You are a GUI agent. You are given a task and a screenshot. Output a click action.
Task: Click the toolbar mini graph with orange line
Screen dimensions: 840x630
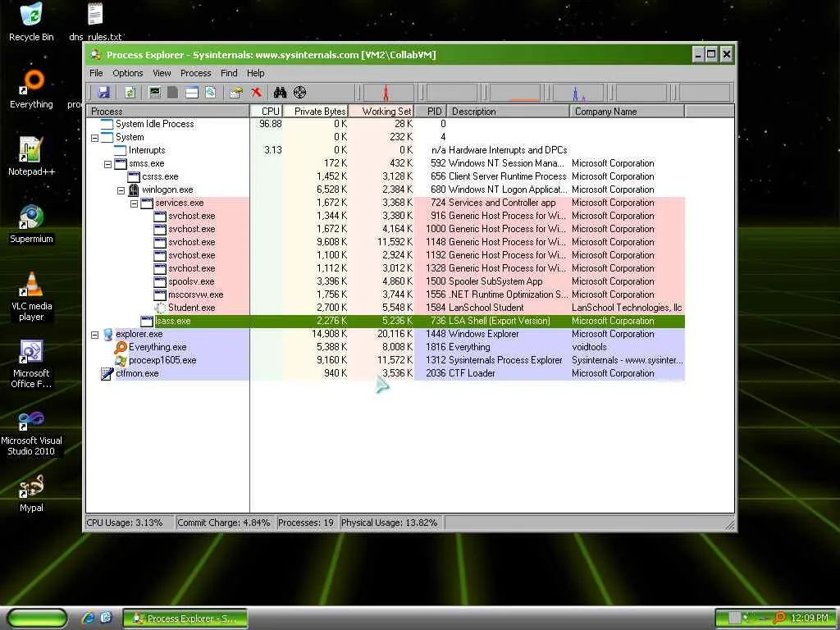point(515,93)
